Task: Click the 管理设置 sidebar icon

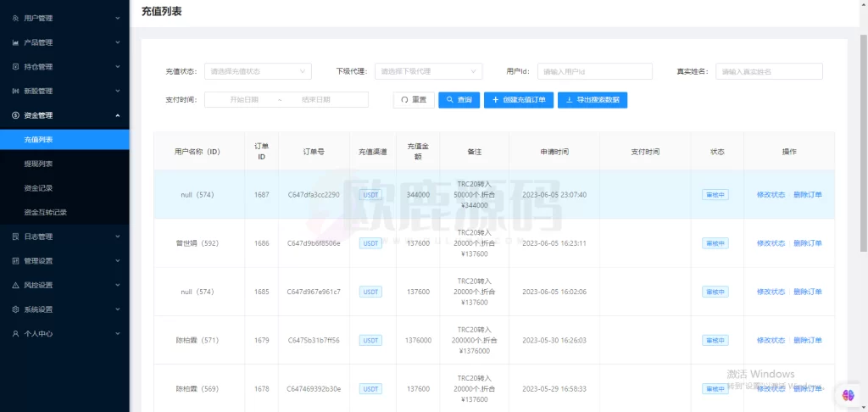Action: coord(15,261)
